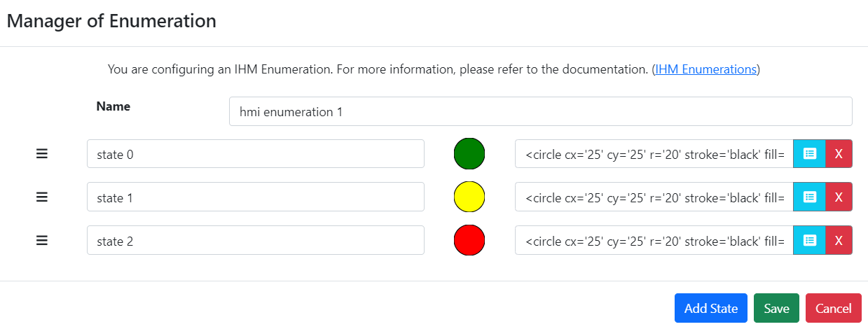Edit the SVG code field for state 2

[654, 240]
